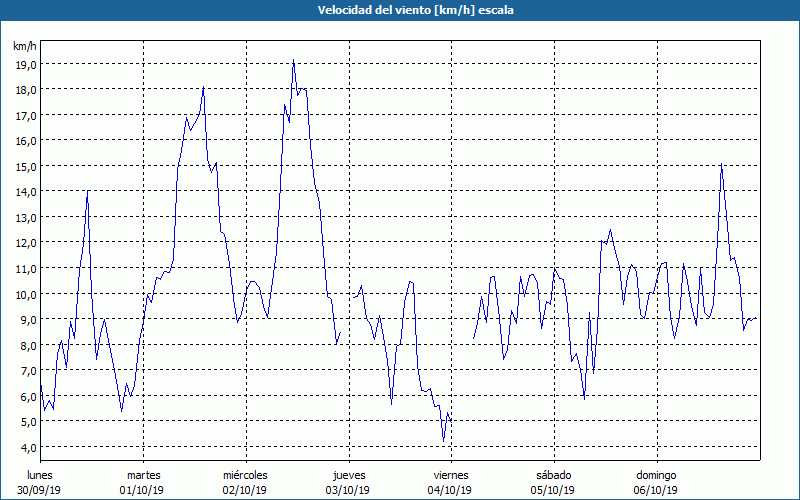The height and width of the screenshot is (500, 800).
Task: Click the '03/10/19' date label
Action: tap(347, 490)
